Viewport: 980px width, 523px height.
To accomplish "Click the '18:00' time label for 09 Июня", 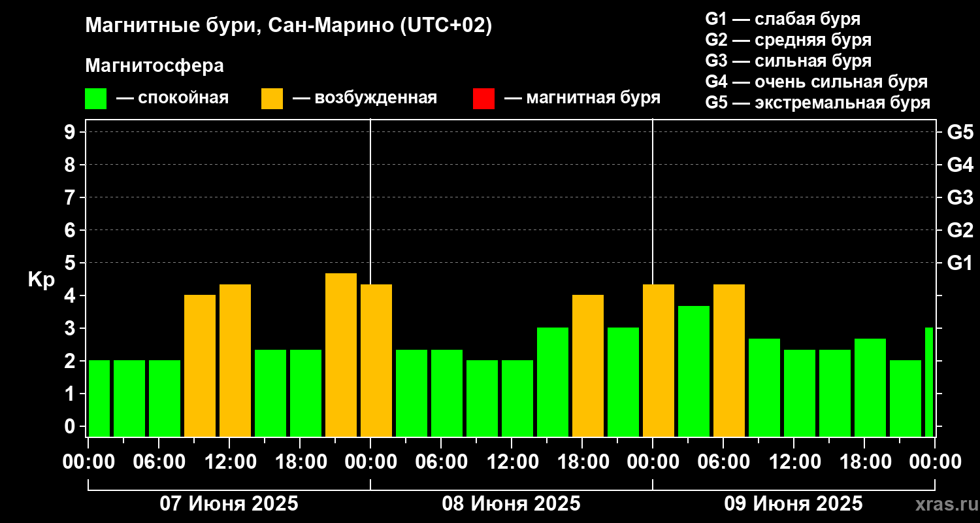I will point(864,462).
